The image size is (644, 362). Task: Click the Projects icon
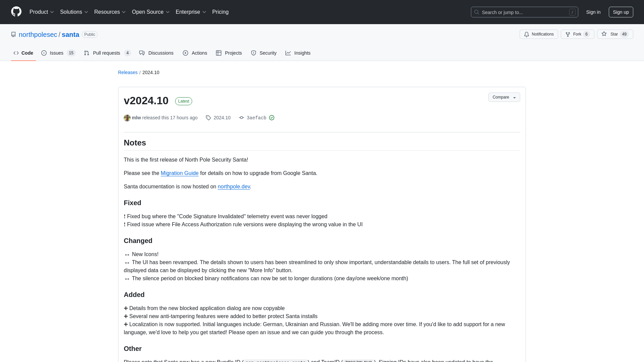pos(218,53)
